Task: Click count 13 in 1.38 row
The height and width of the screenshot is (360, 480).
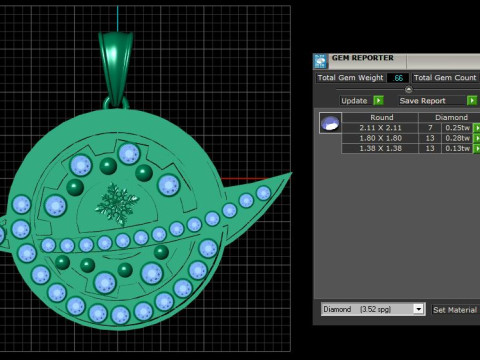Action: (430, 148)
